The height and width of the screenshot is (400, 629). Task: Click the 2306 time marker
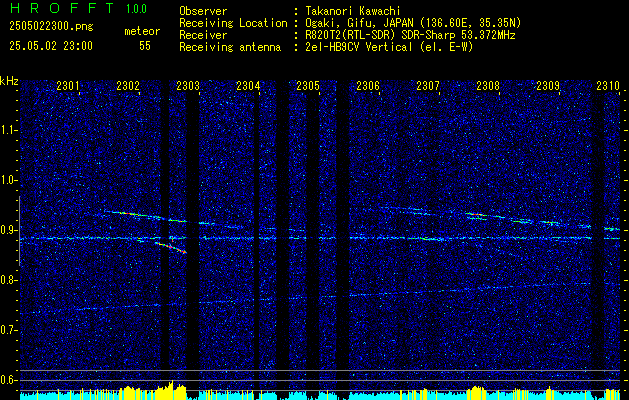(x=368, y=85)
